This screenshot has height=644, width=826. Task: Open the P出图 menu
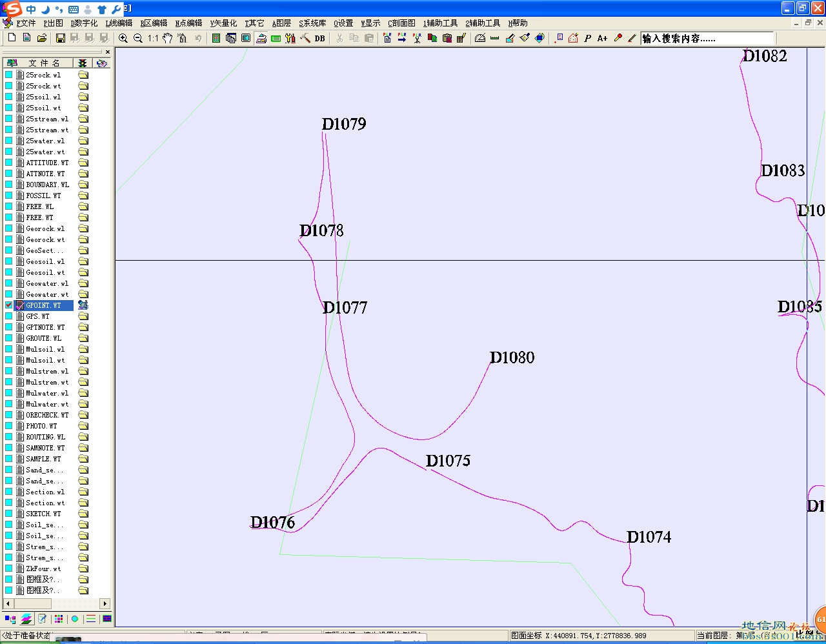54,23
